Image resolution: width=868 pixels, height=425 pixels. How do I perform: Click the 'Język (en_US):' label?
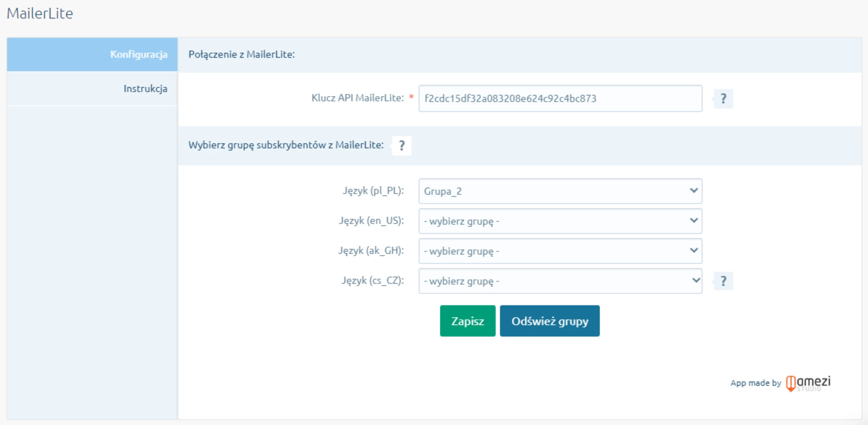pyautogui.click(x=371, y=221)
